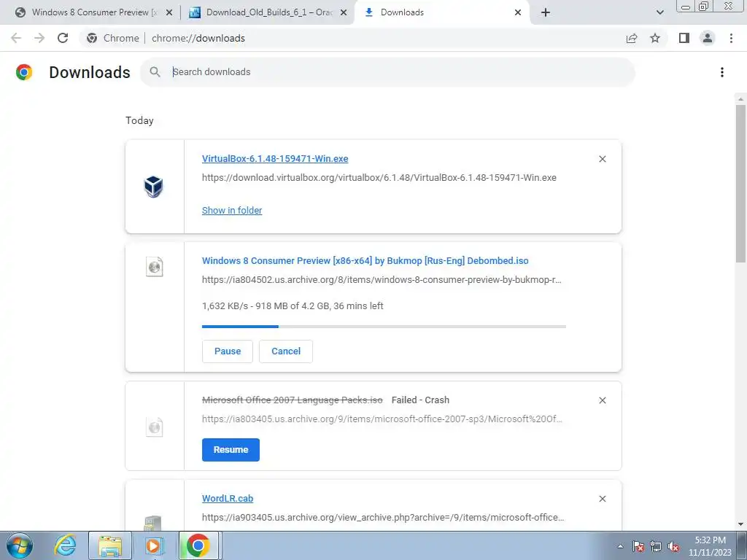The image size is (747, 560).
Task: Close the Download_Old_Builds_6_1 tab
Action: pos(343,12)
